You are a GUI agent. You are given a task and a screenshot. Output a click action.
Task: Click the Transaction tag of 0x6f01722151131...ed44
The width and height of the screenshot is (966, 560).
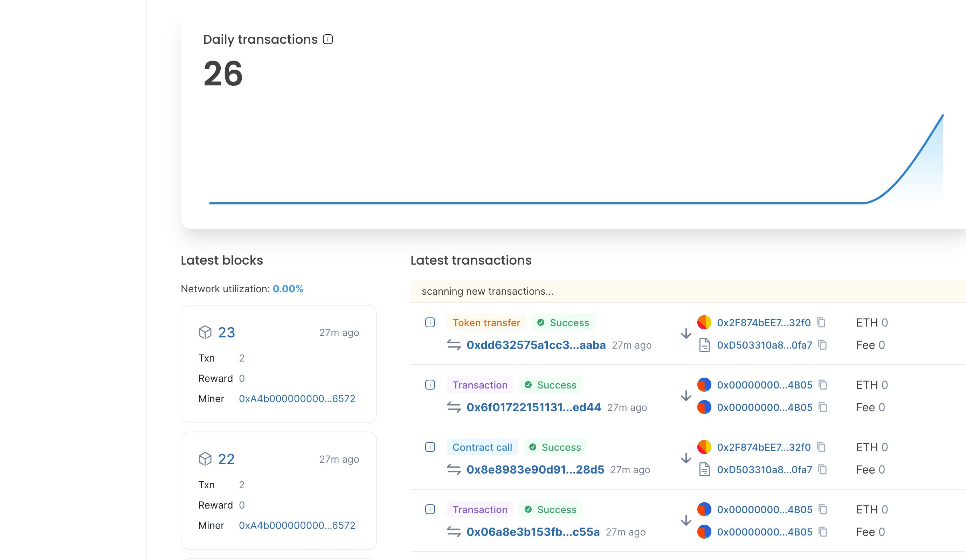[x=480, y=385]
